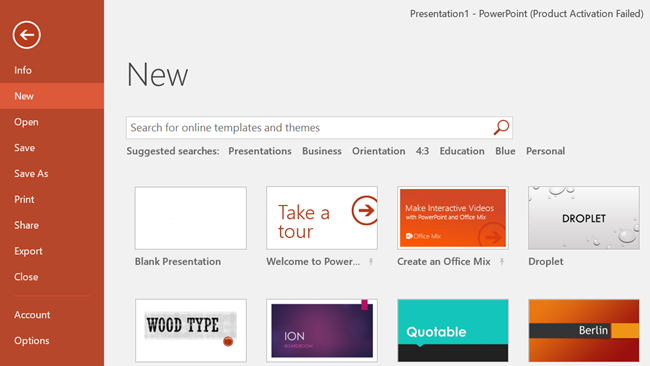Open the Export page
Viewport: 650px width, 366px height.
click(x=52, y=251)
